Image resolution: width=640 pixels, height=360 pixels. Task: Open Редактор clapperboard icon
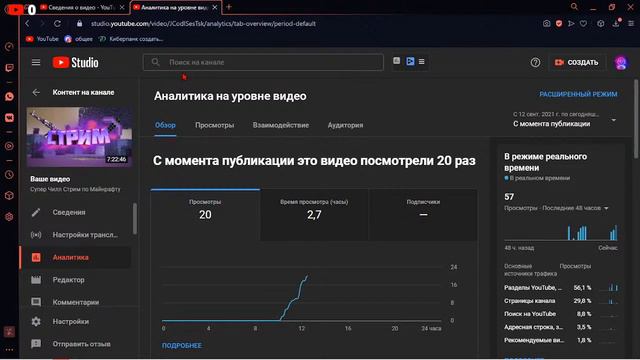[x=36, y=280]
